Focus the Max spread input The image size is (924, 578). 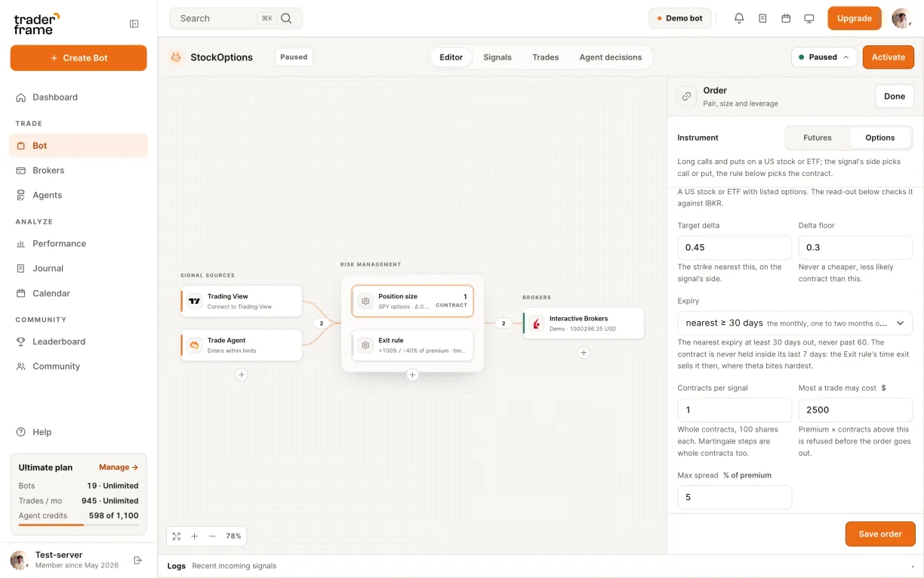point(735,497)
